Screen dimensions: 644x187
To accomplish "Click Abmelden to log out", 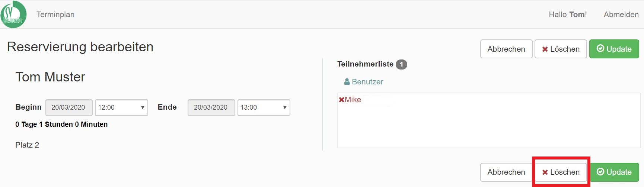I will tap(621, 14).
